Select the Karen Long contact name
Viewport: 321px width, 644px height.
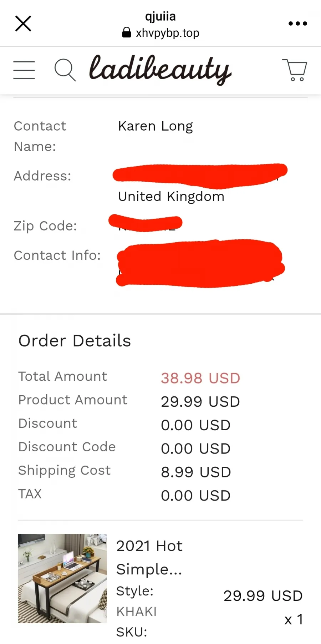click(156, 126)
